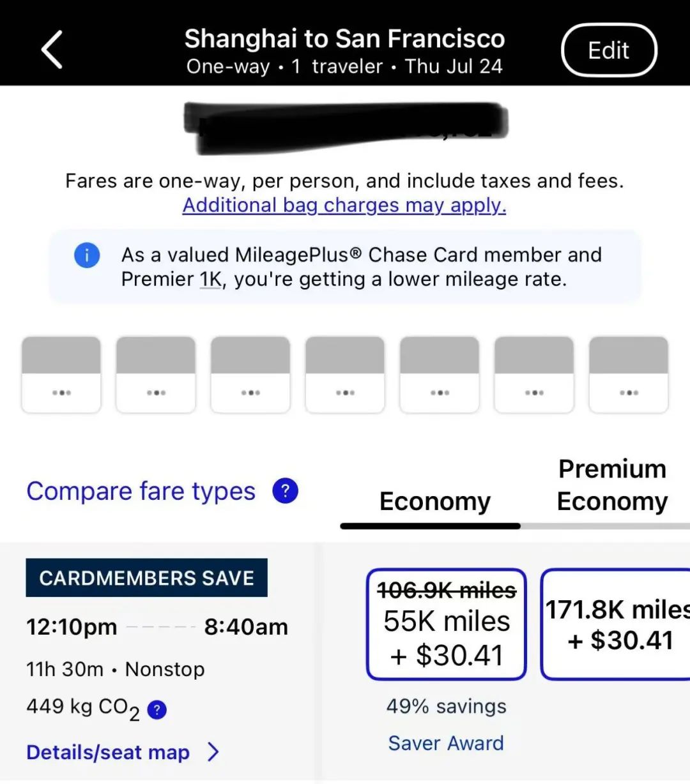Expand details with the chevron arrow
The height and width of the screenshot is (784, 690).
pyautogui.click(x=213, y=752)
